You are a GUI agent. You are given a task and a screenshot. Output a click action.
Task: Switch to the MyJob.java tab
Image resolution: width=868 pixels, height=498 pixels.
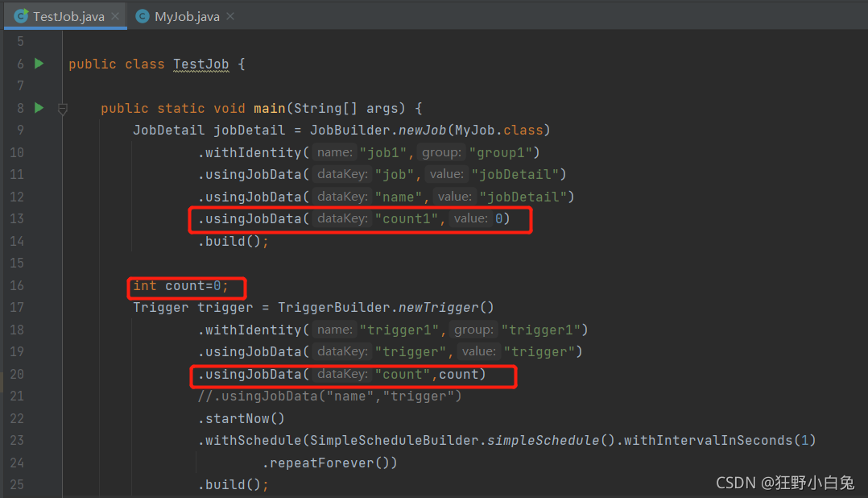tap(187, 16)
